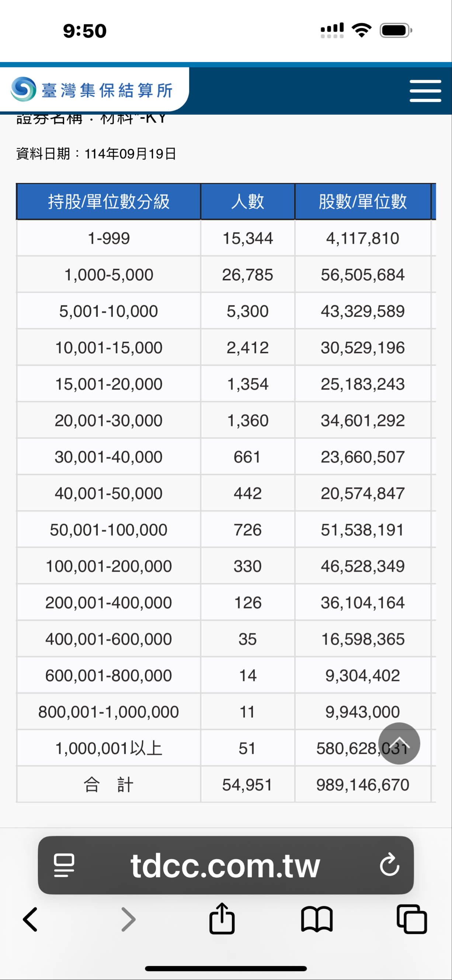The height and width of the screenshot is (980, 452).
Task: Tap the iOS home indicator bar
Action: coord(226,968)
